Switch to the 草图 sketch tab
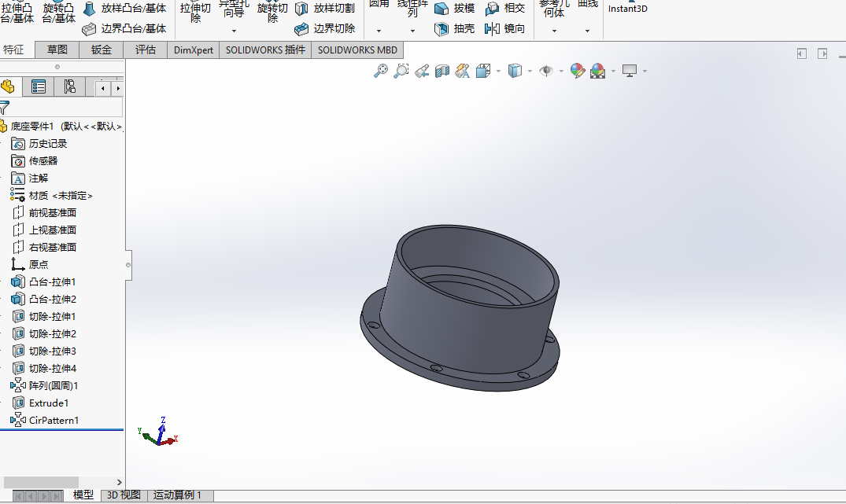The height and width of the screenshot is (504, 846). pos(57,50)
